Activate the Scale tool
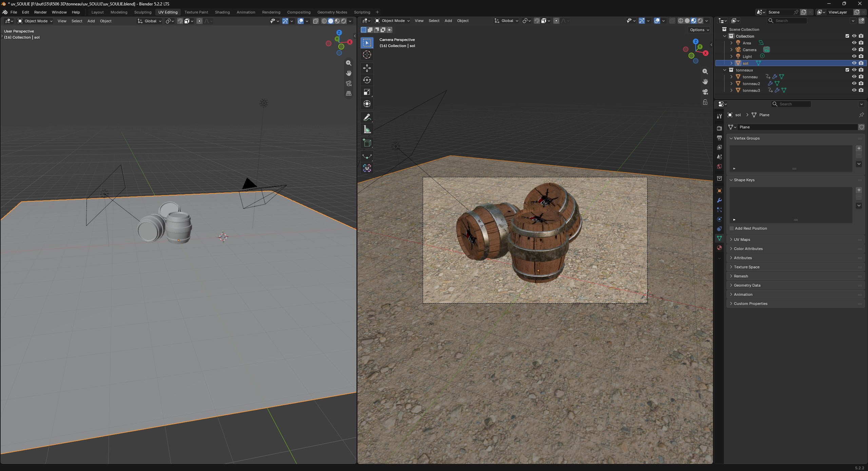Viewport: 868px width, 471px height. point(367,92)
